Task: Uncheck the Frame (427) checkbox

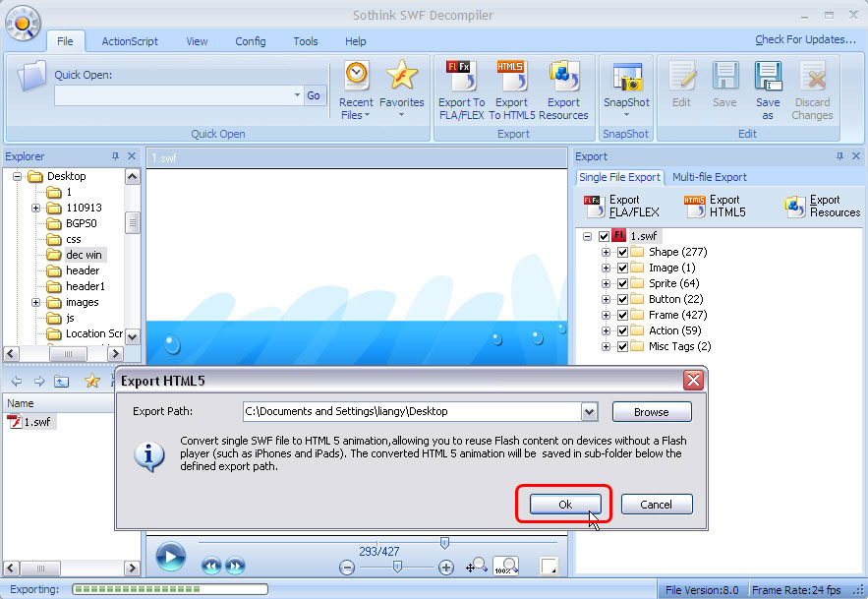Action: pyautogui.click(x=623, y=316)
